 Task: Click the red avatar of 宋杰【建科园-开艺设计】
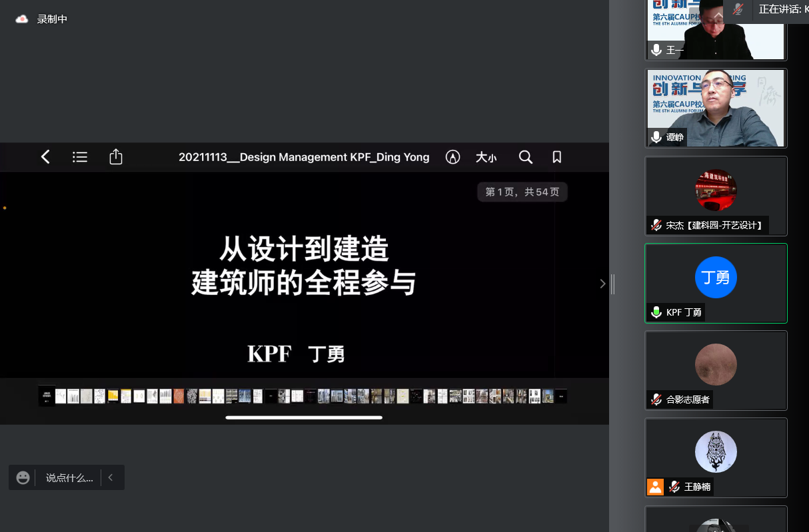coord(716,190)
